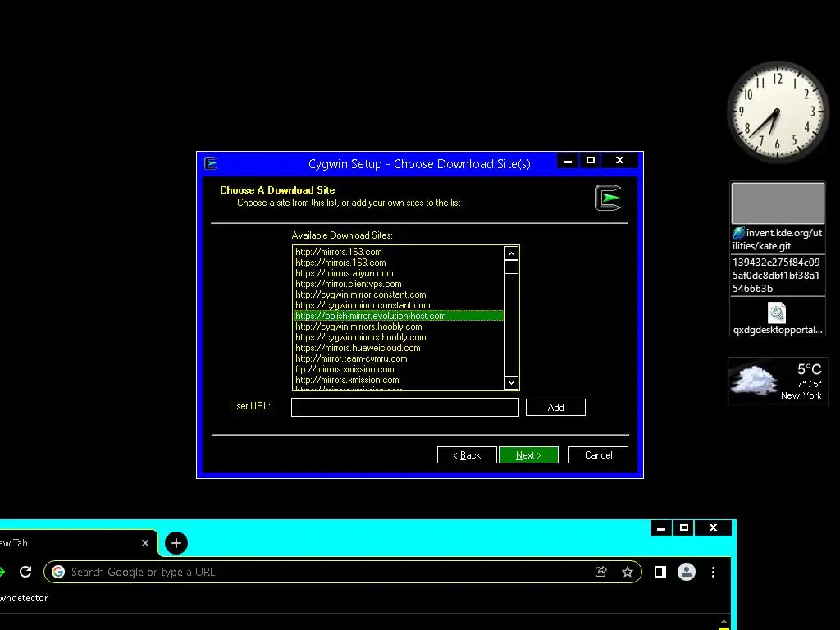Click the download sites list scroll-down arrow
The image size is (840, 630).
(511, 382)
